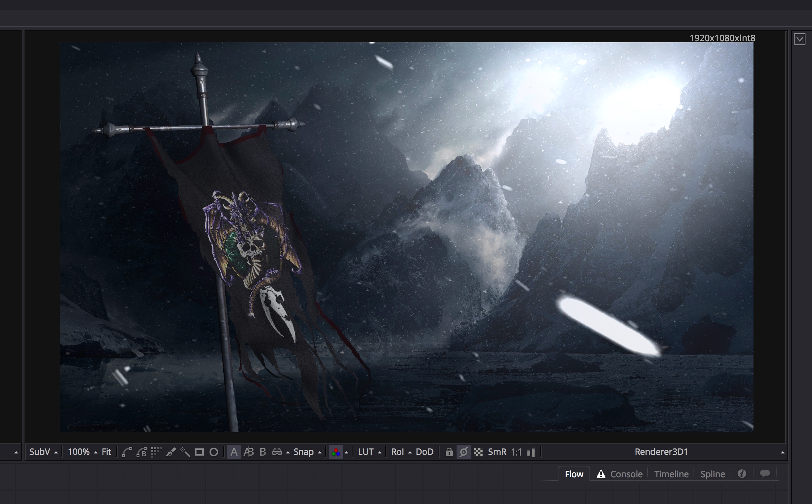Screen dimensions: 812x504
Task: Open zoom percentage dropdown arrow
Action: pyautogui.click(x=95, y=452)
